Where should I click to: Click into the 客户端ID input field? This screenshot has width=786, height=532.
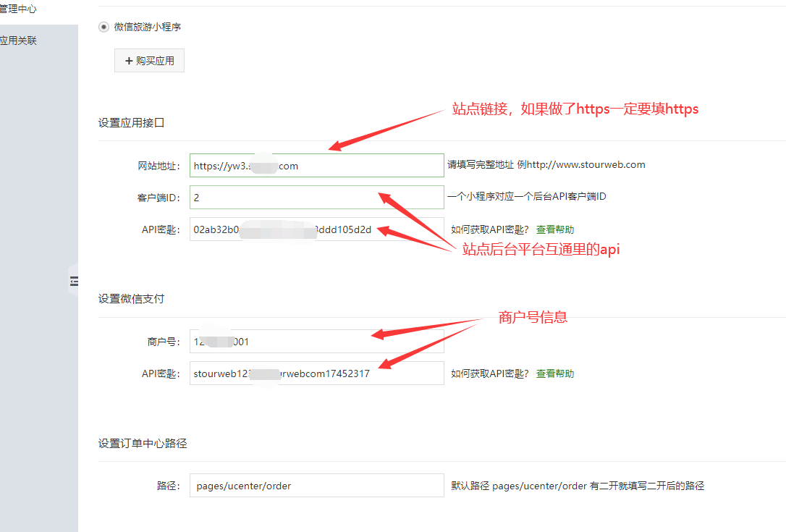coord(316,197)
